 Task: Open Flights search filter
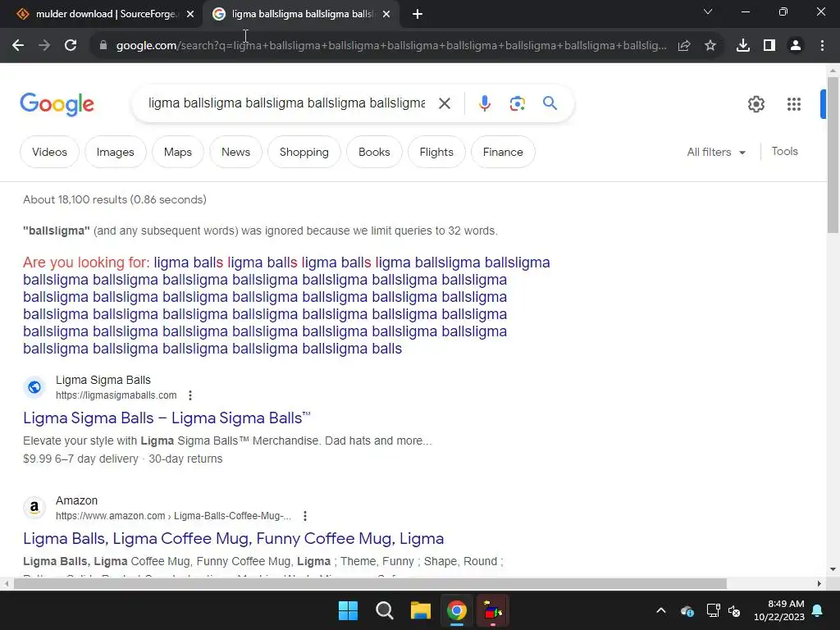[436, 152]
